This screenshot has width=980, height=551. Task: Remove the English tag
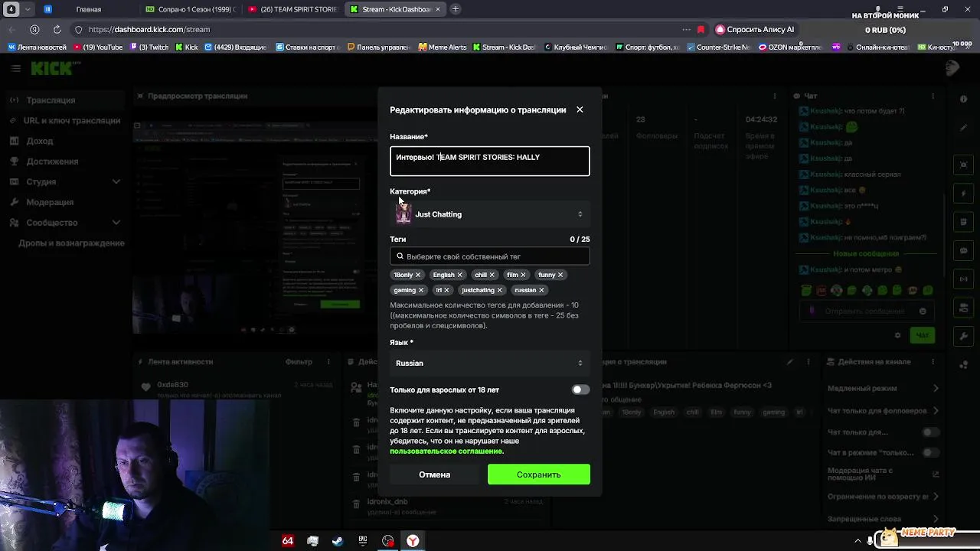point(459,275)
